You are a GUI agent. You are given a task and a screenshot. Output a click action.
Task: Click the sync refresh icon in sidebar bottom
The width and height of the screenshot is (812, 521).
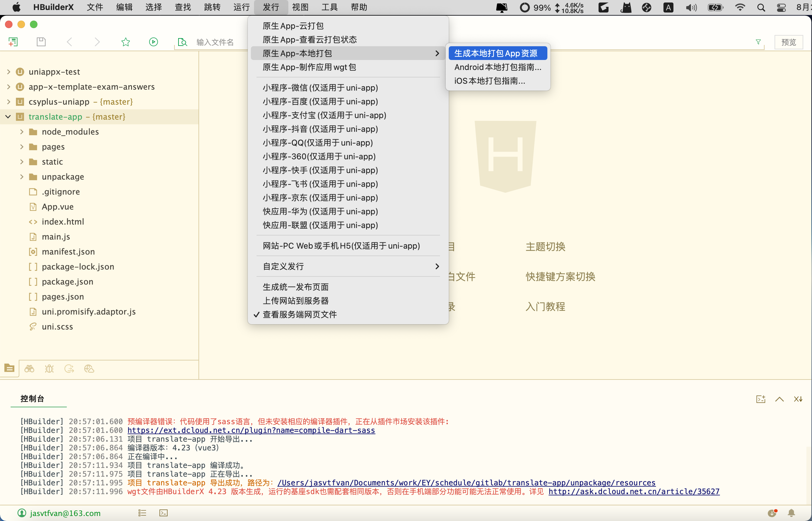(x=69, y=369)
